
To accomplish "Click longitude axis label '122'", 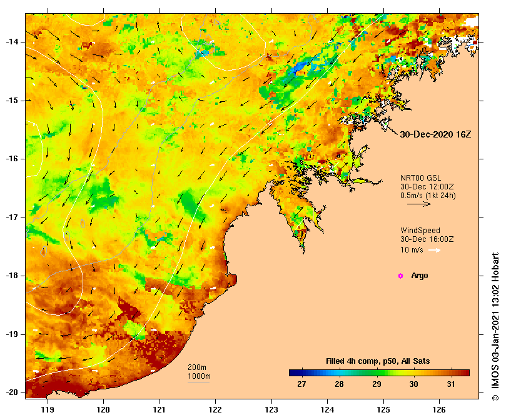I will click(x=215, y=410).
